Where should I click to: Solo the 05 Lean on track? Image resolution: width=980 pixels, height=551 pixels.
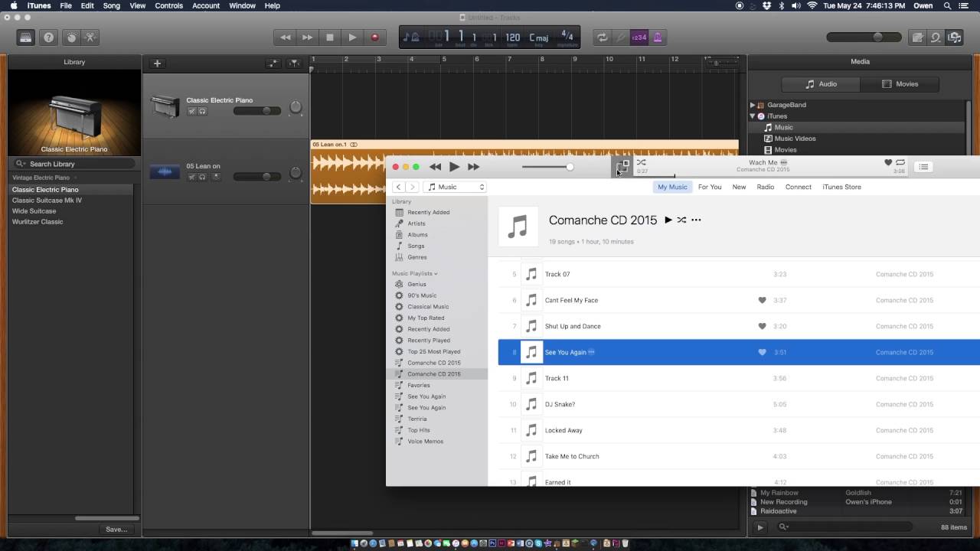point(202,177)
